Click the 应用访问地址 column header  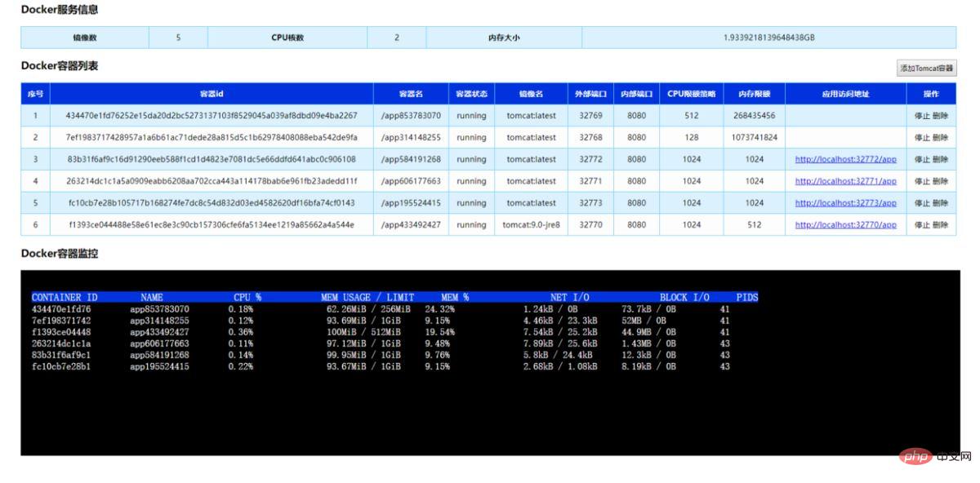click(845, 94)
